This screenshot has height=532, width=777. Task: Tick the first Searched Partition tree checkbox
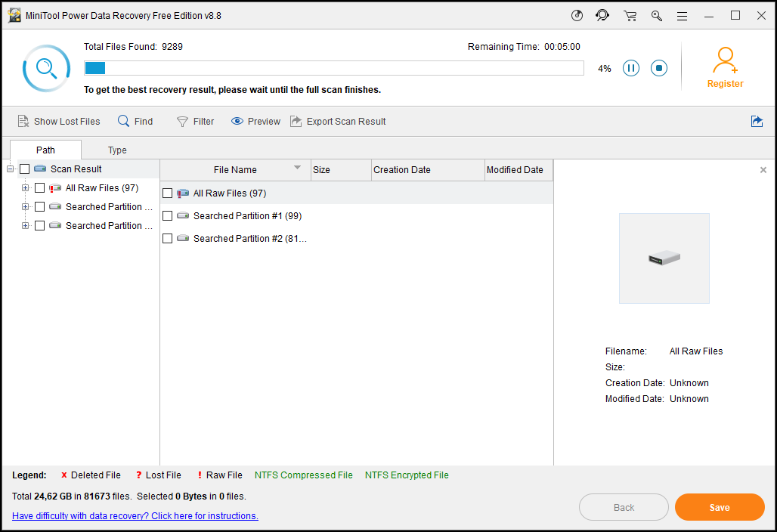(x=39, y=206)
